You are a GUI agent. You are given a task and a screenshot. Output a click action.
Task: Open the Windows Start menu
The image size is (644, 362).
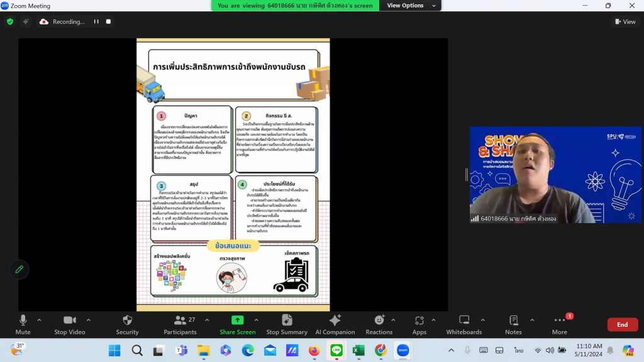[x=114, y=351]
